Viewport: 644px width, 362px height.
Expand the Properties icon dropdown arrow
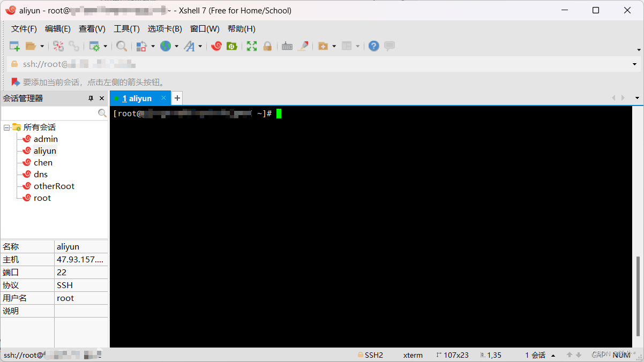point(105,47)
